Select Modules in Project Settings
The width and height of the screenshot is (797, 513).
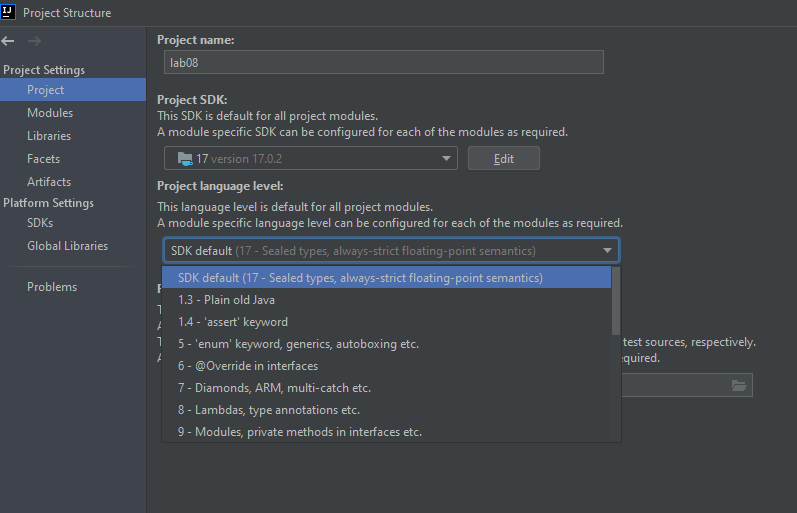coord(50,113)
